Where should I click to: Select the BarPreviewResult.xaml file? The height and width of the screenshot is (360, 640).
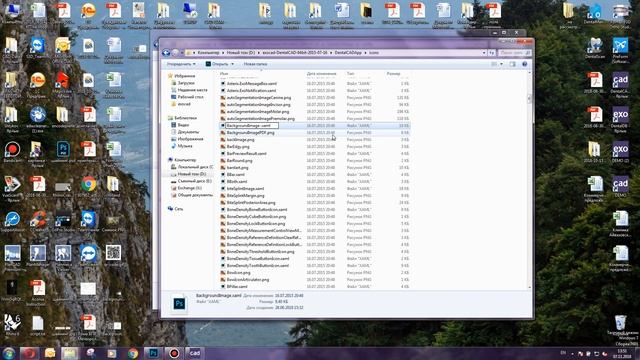coord(247,153)
